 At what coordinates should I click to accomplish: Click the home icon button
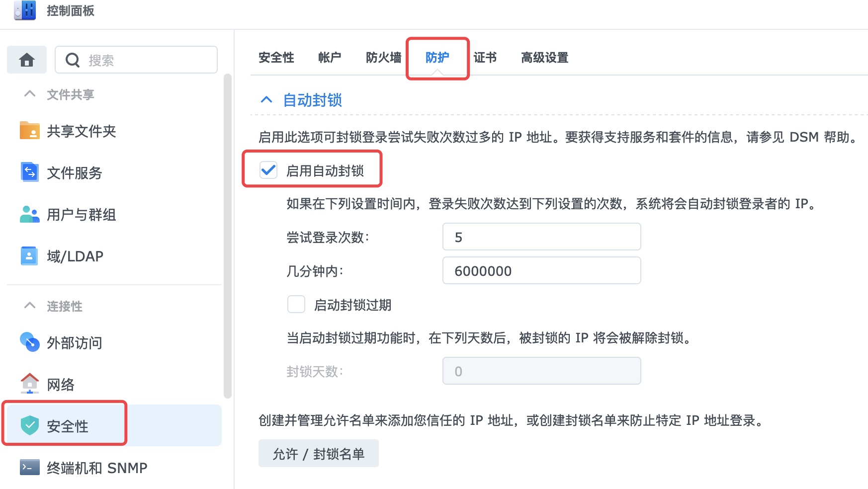point(27,60)
